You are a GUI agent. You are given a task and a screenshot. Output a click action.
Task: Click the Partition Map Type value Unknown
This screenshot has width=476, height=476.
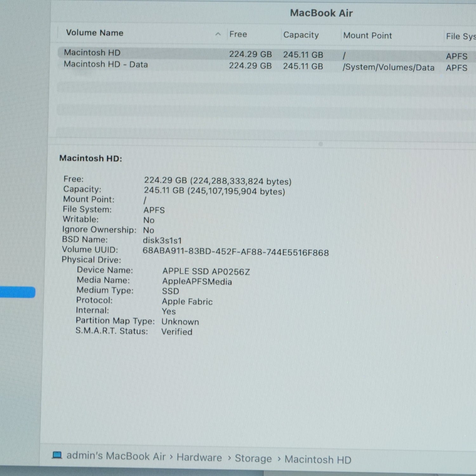[180, 321]
